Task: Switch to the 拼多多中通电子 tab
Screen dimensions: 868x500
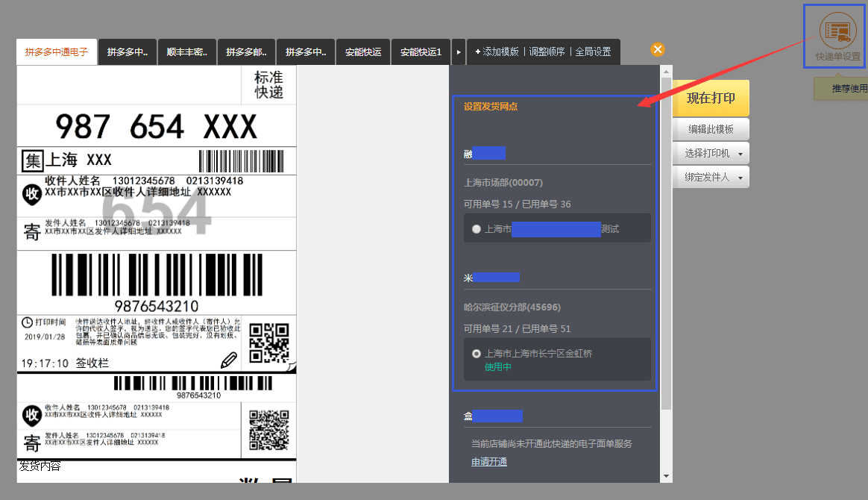Action: (x=57, y=52)
